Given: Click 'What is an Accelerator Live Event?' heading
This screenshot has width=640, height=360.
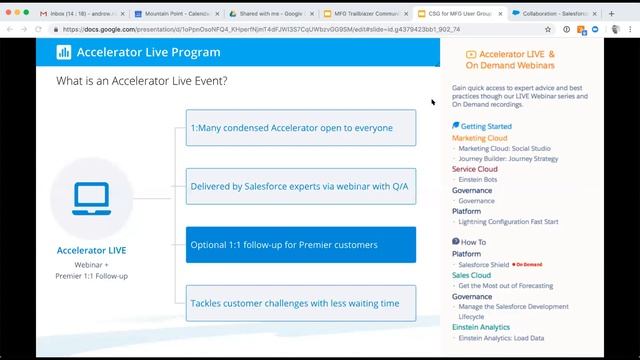Looking at the screenshot, I should [142, 81].
